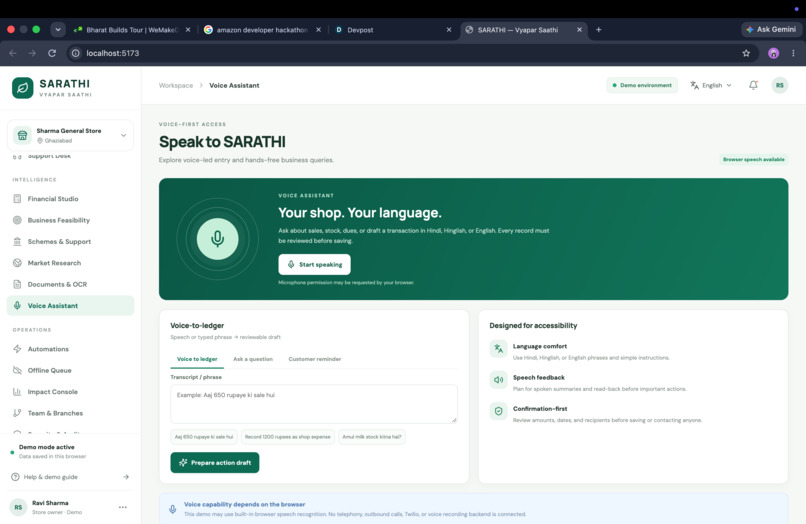Open Automations in the sidebar
The height and width of the screenshot is (524, 806).
coord(70,349)
